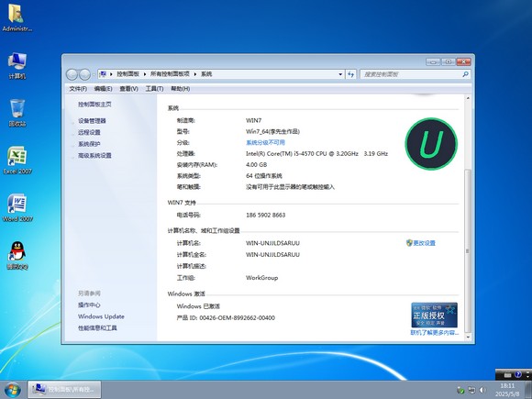Launch Excel 2007 from the desktop
This screenshot has width=532, height=399.
click(17, 161)
